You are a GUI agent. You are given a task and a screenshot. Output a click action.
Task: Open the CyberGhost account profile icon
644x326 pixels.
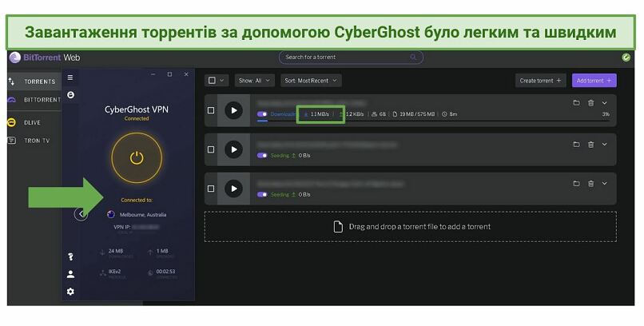point(70,274)
